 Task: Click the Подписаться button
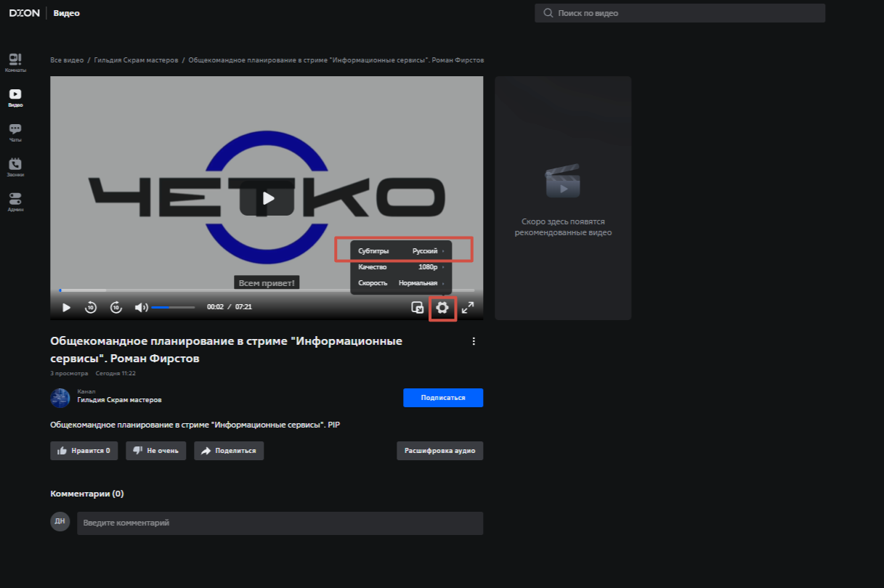443,398
